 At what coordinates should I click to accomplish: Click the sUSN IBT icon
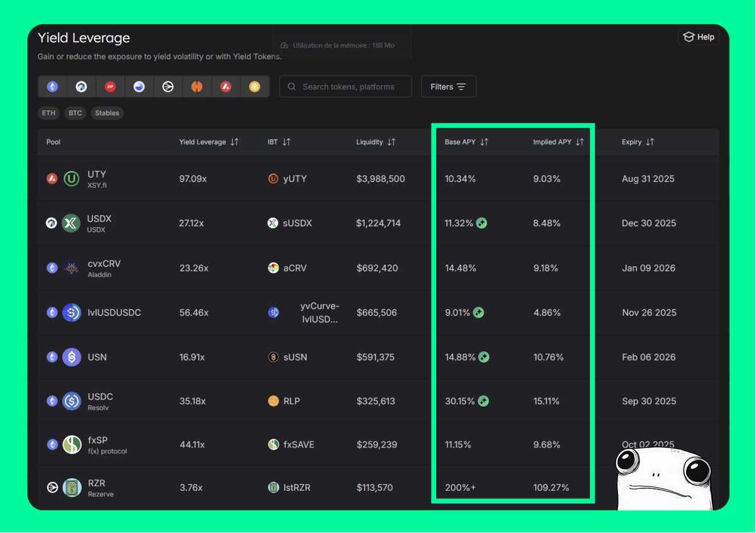coord(273,357)
